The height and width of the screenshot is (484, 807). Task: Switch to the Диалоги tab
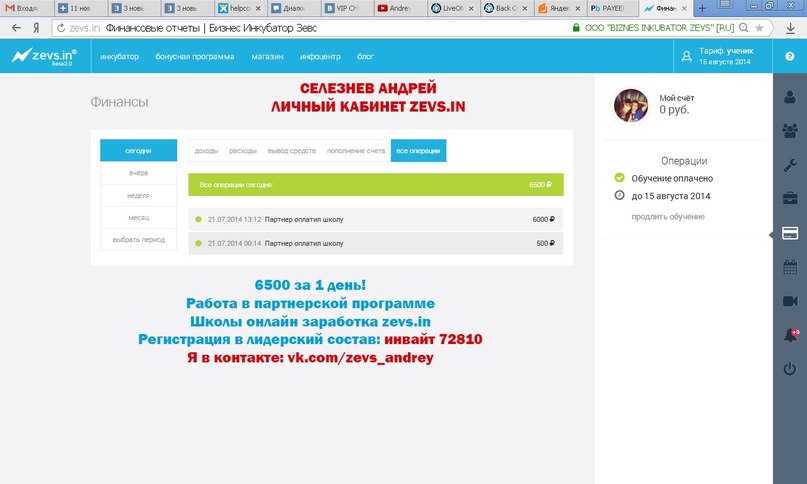293,8
